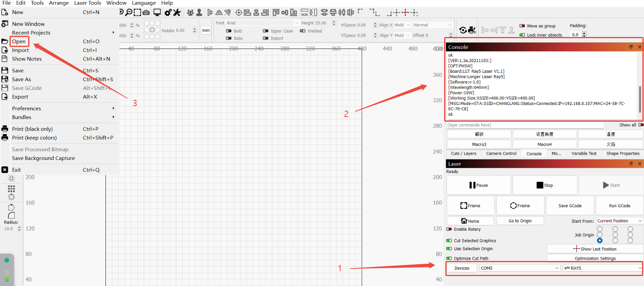Disable the Optimize Cut Path toggle

coord(449,258)
